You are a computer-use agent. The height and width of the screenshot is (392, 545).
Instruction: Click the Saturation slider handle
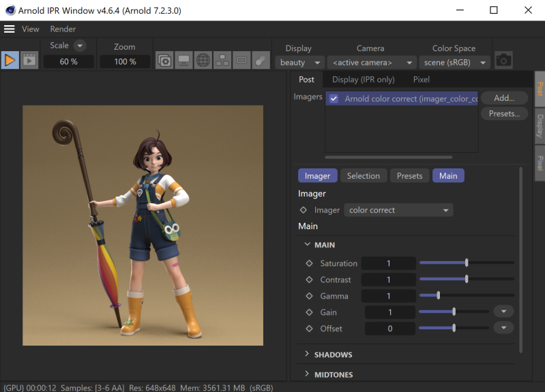tap(467, 262)
